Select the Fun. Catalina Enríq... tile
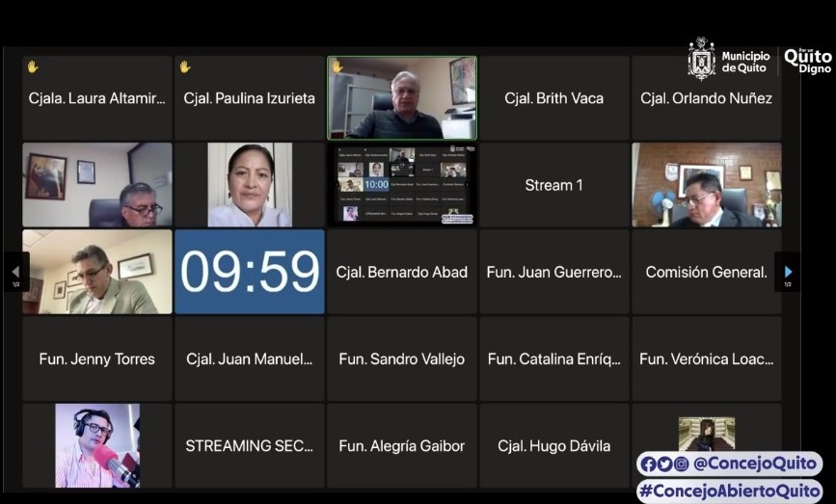 [x=553, y=358]
